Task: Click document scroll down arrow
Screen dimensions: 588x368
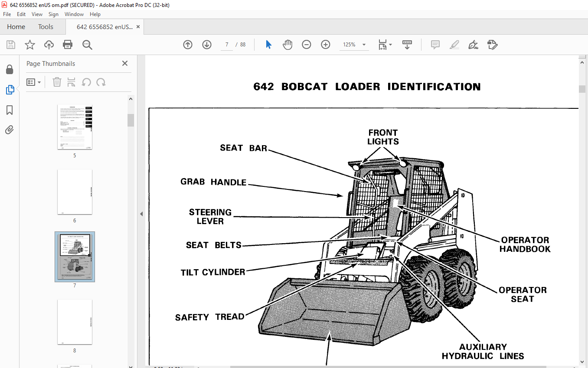Action: [582, 362]
